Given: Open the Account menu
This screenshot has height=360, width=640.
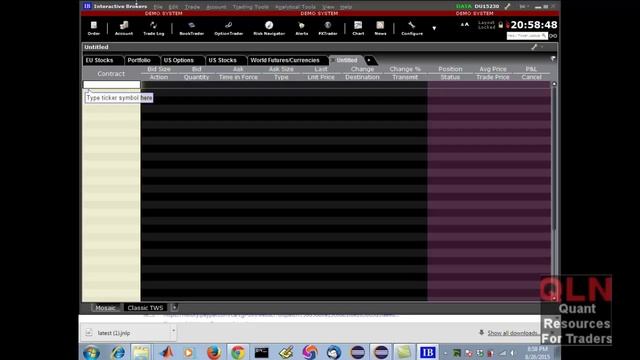Looking at the screenshot, I should (x=216, y=7).
